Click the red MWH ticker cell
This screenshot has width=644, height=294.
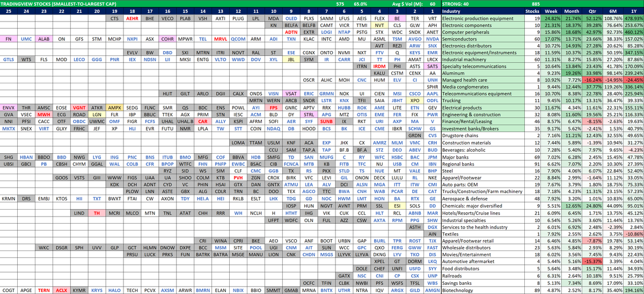coord(44,114)
